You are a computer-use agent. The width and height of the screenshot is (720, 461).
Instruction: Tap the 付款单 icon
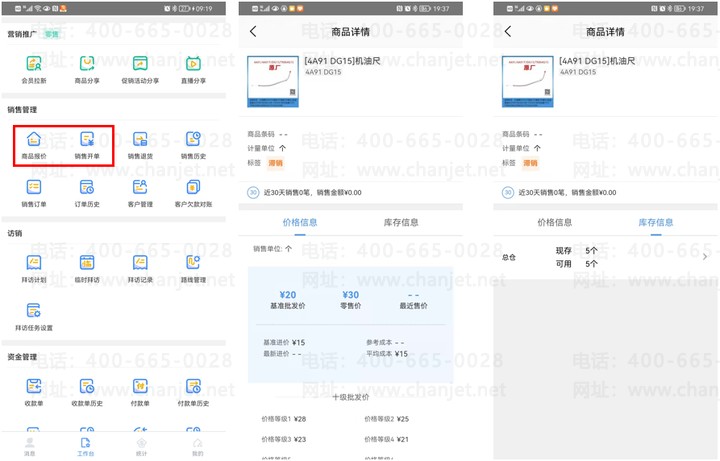pyautogui.click(x=140, y=386)
